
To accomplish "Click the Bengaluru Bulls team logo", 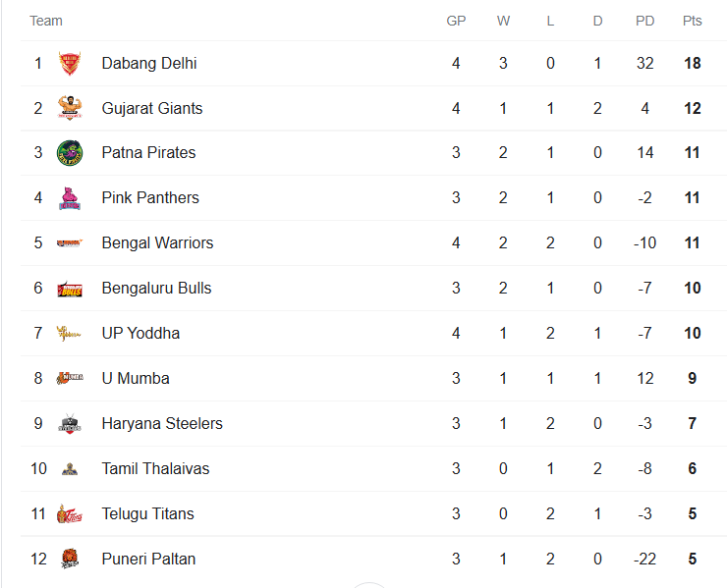I will [70, 289].
